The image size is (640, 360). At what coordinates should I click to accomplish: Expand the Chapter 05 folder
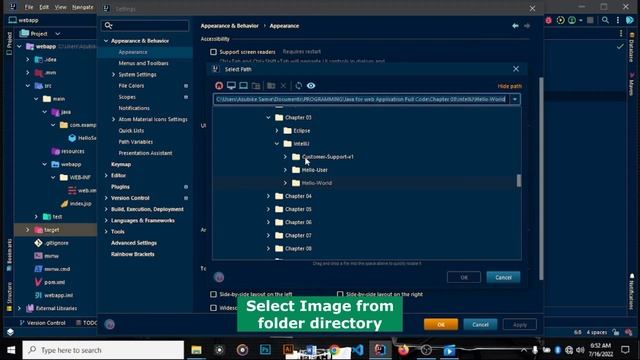[x=269, y=209]
